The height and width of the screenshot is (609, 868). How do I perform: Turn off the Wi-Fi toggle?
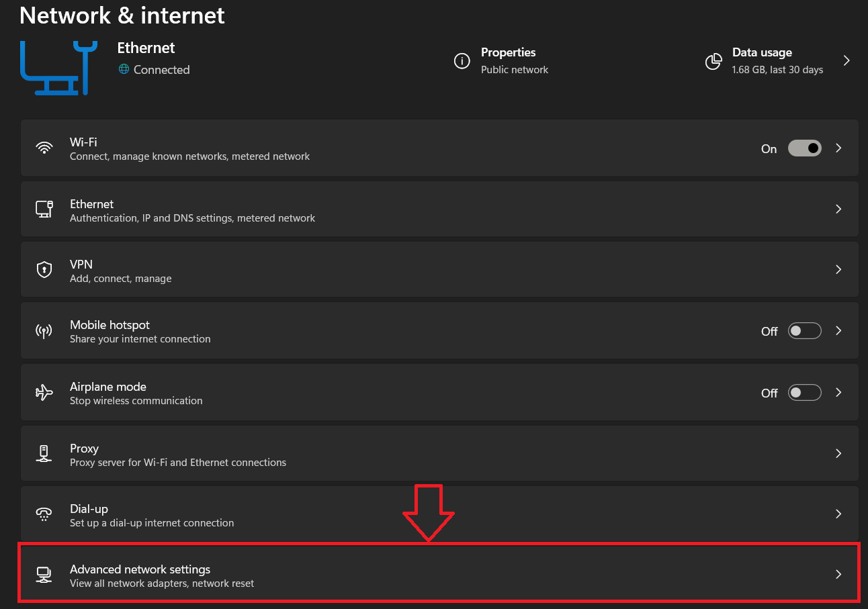point(804,148)
